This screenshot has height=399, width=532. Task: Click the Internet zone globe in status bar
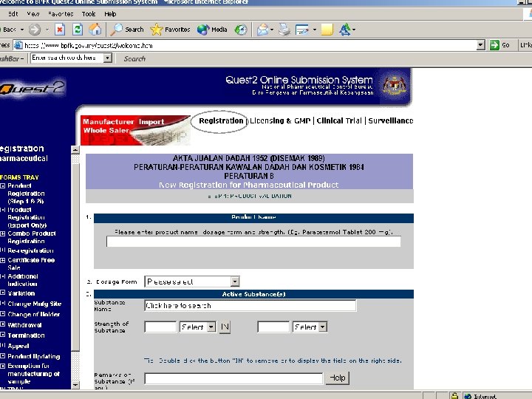coord(468,396)
